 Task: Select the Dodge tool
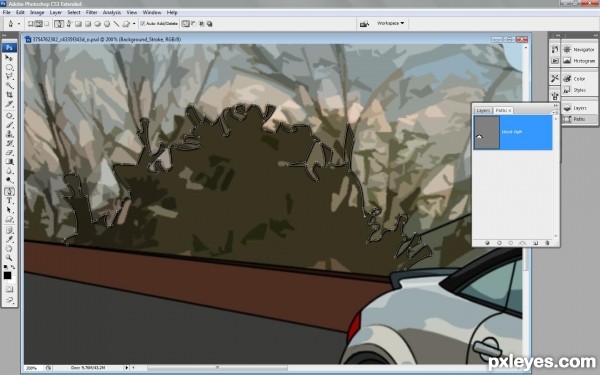pyautogui.click(x=9, y=180)
